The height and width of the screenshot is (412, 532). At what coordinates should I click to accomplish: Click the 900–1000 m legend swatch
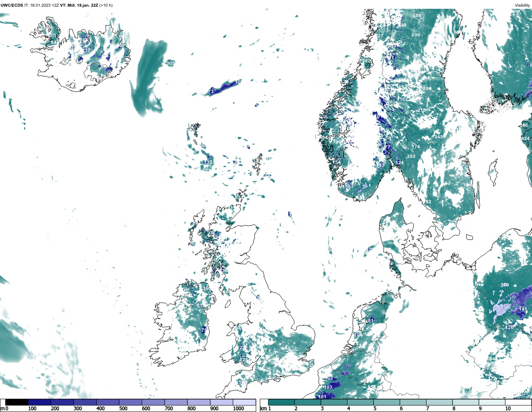coord(221,402)
